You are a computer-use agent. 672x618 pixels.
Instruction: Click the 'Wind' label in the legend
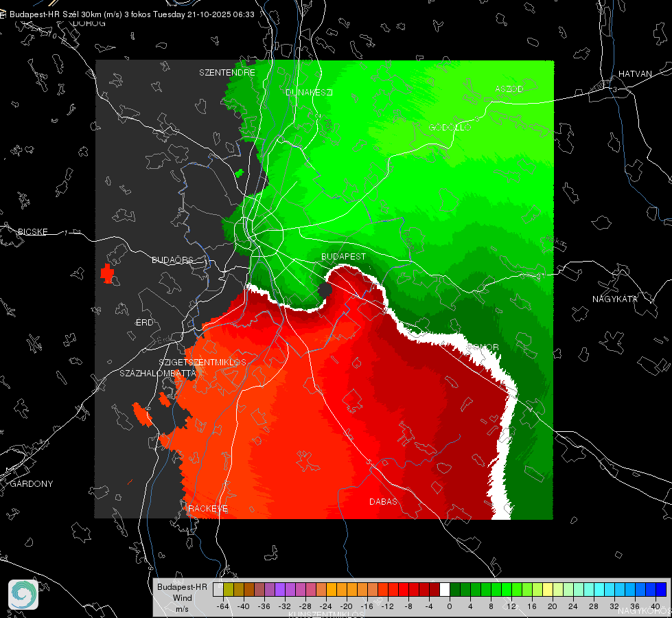182,598
